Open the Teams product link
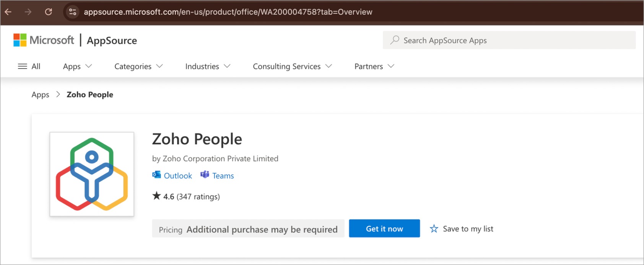This screenshot has width=644, height=265. coord(223,176)
